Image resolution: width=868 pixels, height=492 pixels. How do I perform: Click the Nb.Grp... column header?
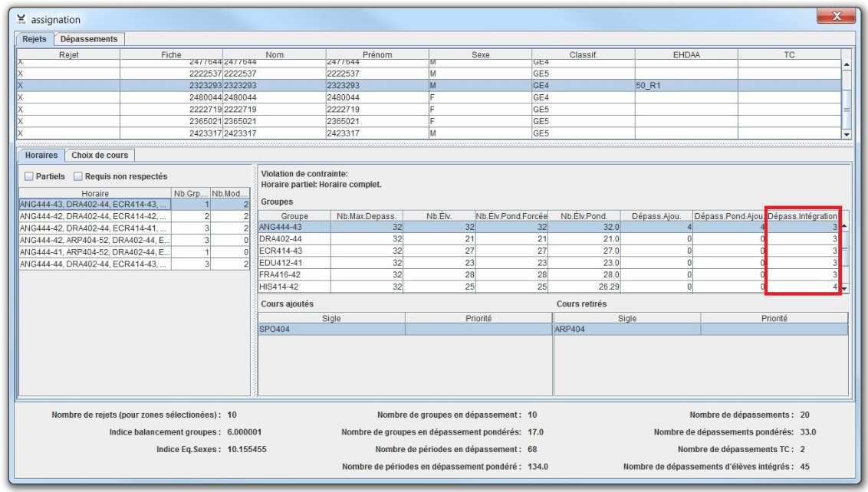(x=190, y=194)
